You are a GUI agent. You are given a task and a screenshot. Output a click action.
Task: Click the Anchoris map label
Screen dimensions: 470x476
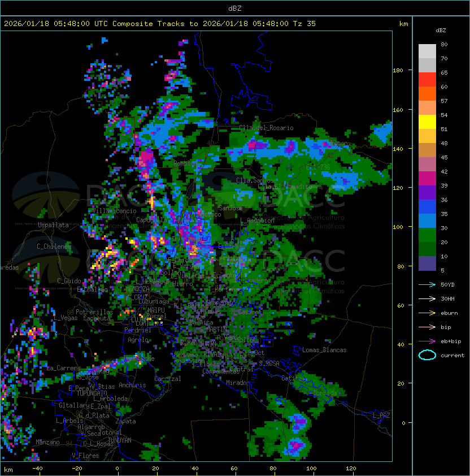click(132, 385)
